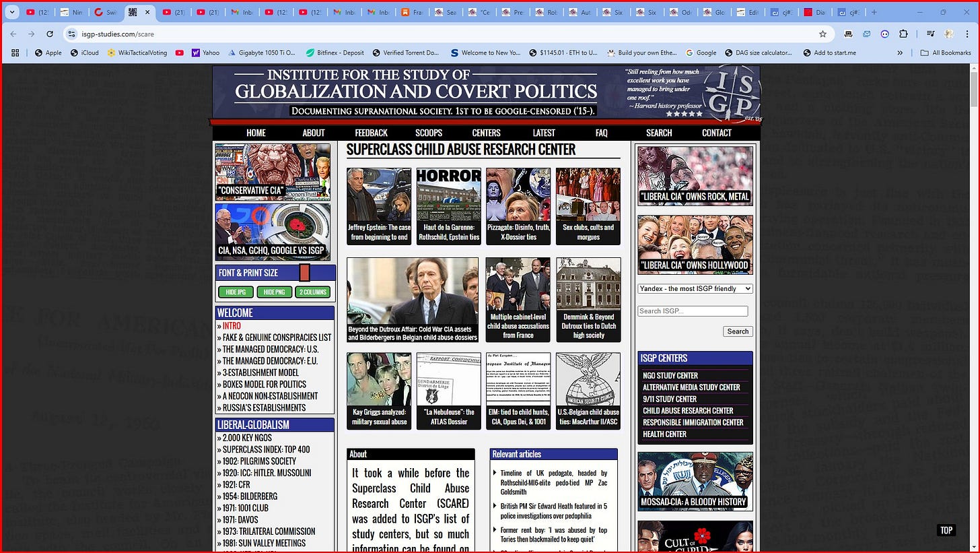The image size is (980, 553).
Task: Open 'Timeline of UK pedogate' relevant article
Action: [553, 482]
